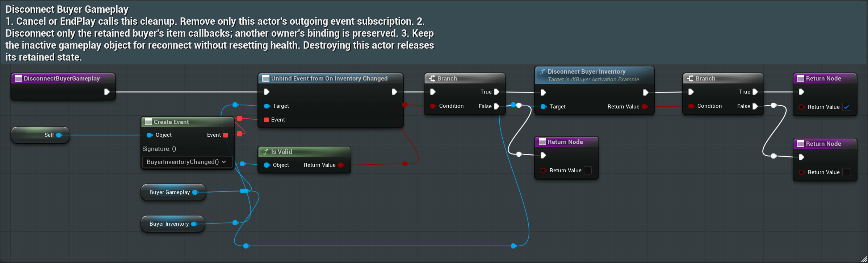Click the "Signature: ()" label in Create Event

coord(159,149)
